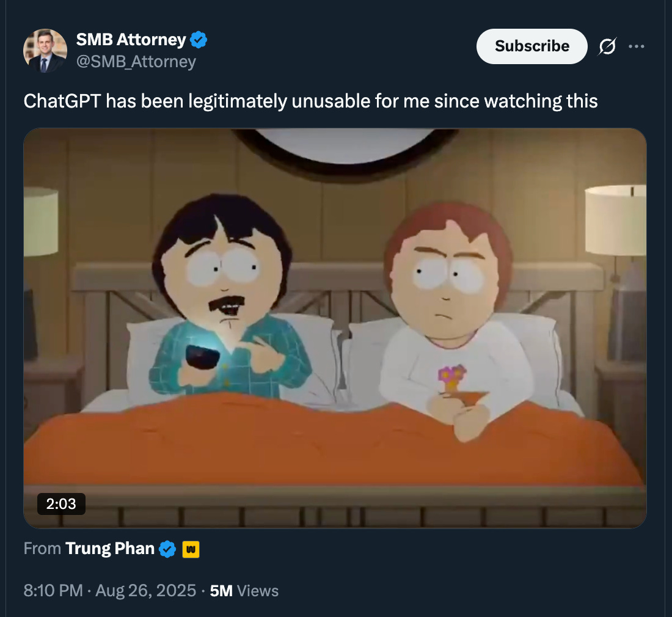This screenshot has height=617, width=672.
Task: Click the "From" video source label
Action: click(42, 549)
